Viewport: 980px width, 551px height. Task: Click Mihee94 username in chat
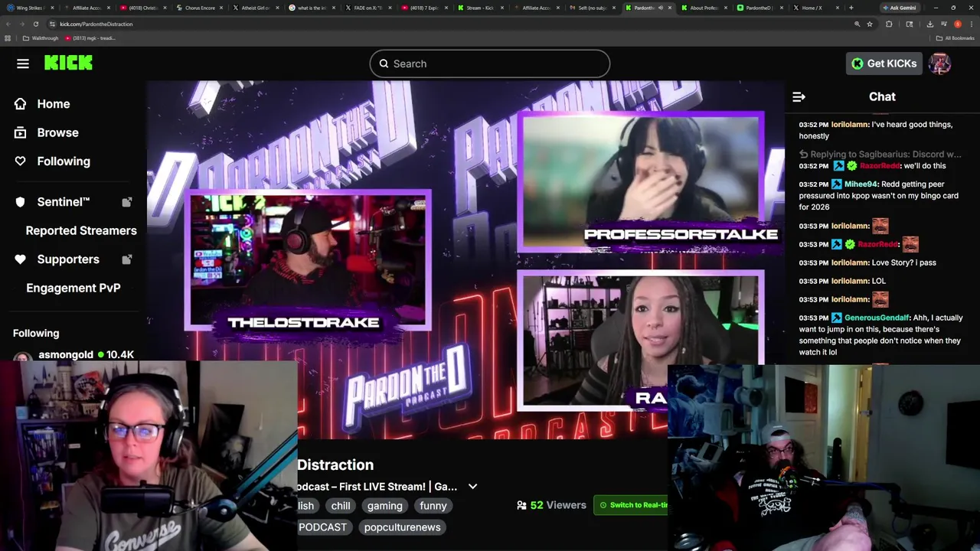[861, 184]
